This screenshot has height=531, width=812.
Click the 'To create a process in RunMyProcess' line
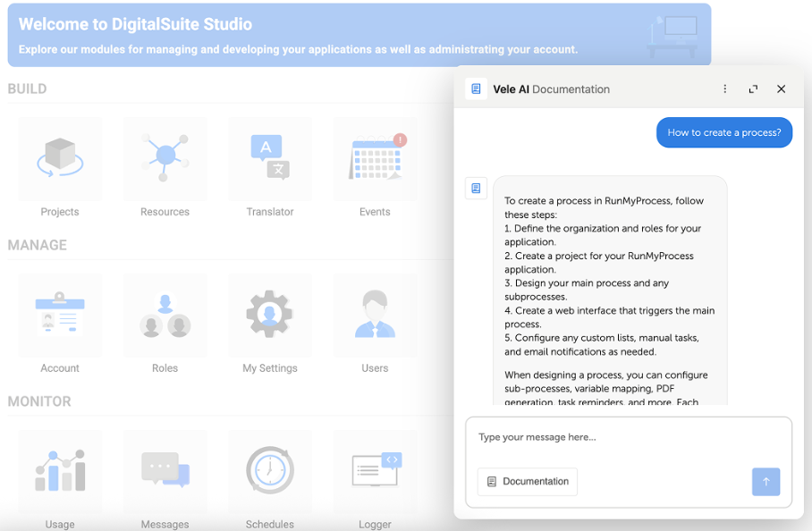(x=605, y=207)
